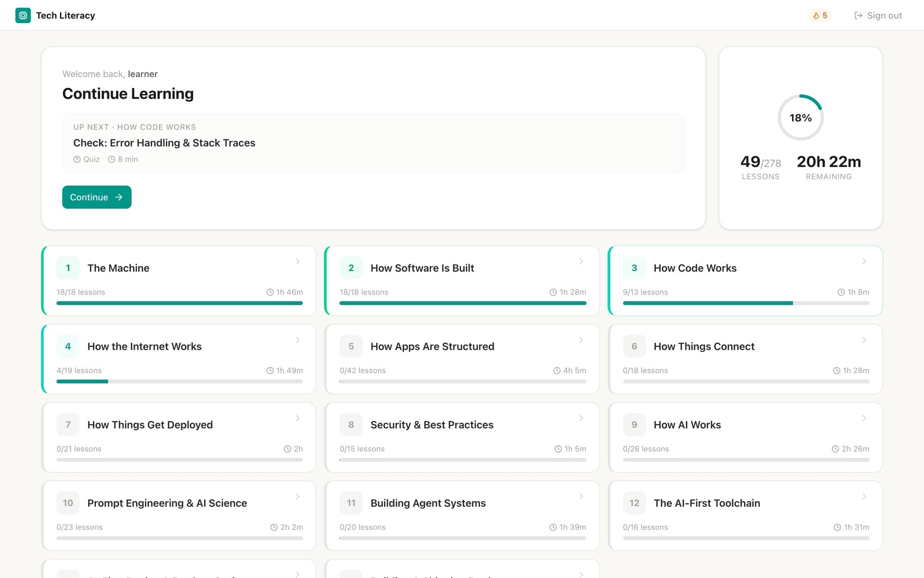This screenshot has height=578, width=924.
Task: Click the Tech Literacy chip logo icon
Action: (x=23, y=15)
